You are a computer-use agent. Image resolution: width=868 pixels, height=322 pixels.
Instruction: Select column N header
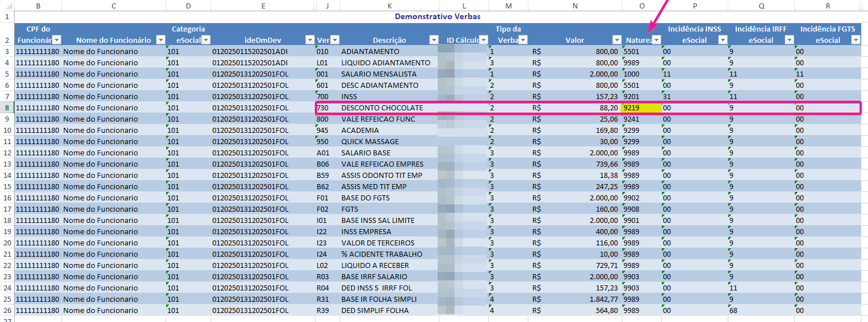575,6
